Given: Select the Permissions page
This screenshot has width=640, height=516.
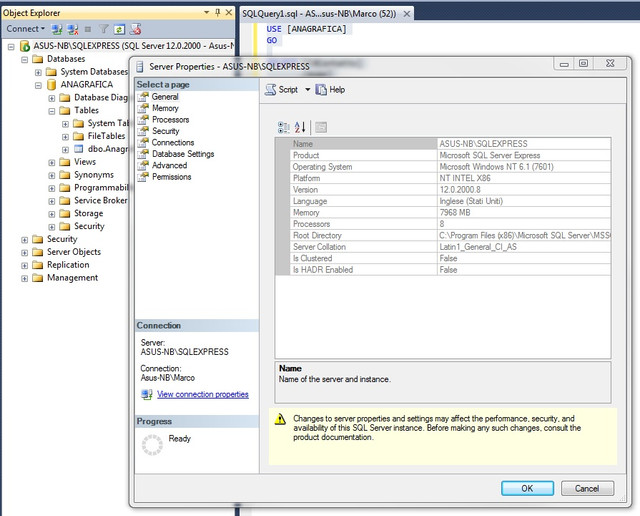Looking at the screenshot, I should click(x=171, y=177).
